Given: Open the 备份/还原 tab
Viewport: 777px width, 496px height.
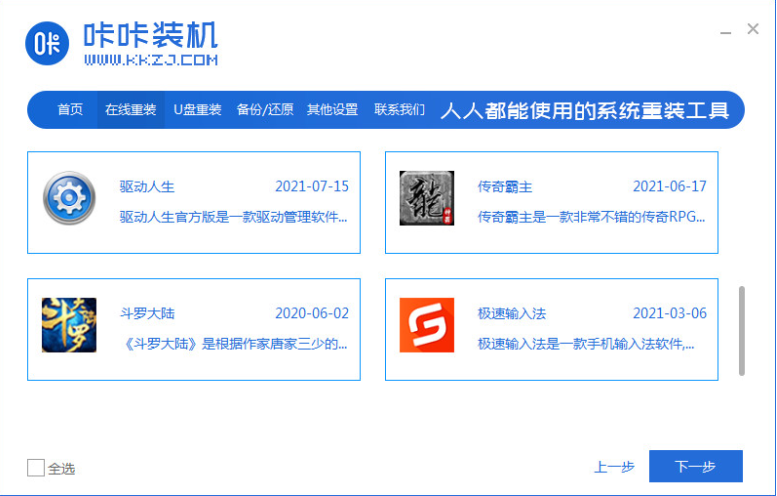Looking at the screenshot, I should point(265,110).
